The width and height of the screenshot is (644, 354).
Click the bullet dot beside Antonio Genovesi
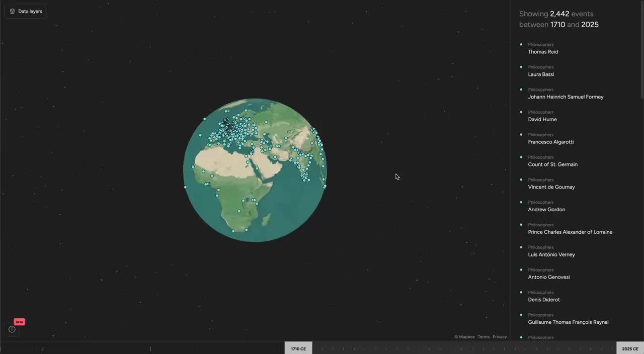pos(521,270)
